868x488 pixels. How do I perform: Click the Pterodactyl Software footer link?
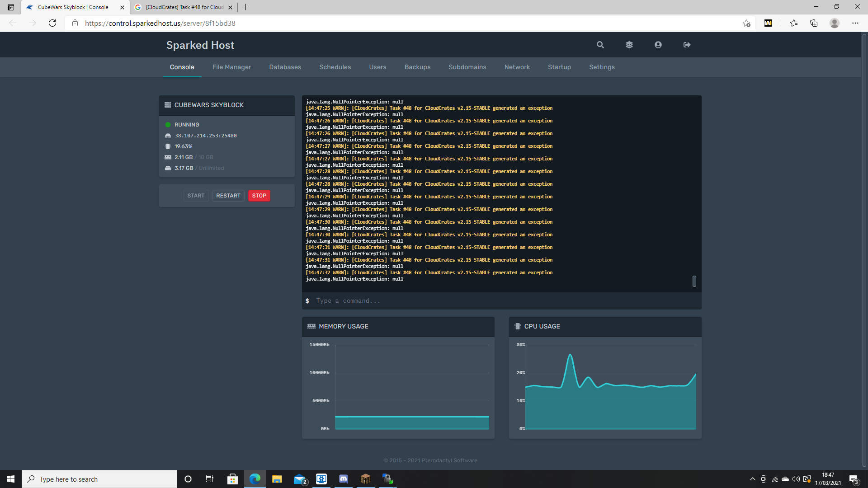449,460
